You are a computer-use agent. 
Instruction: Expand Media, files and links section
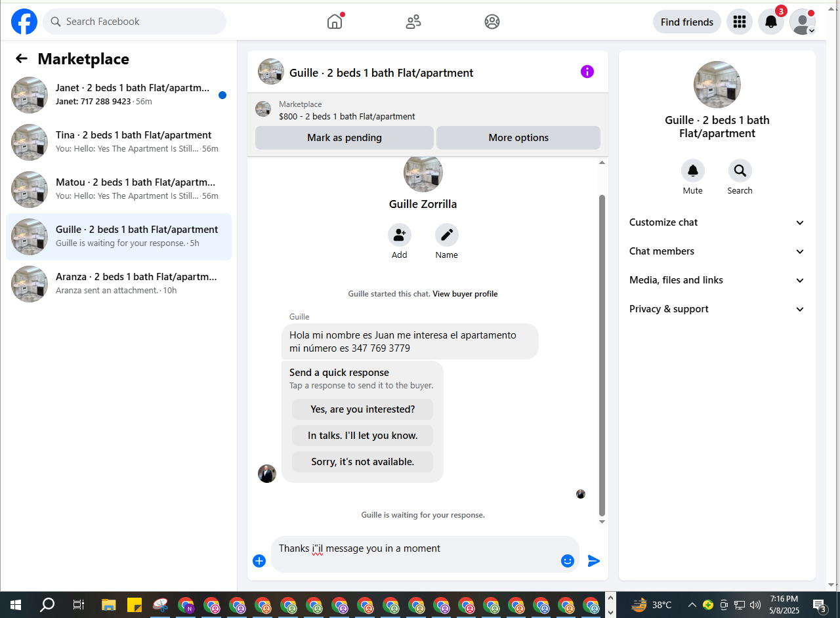(x=717, y=280)
